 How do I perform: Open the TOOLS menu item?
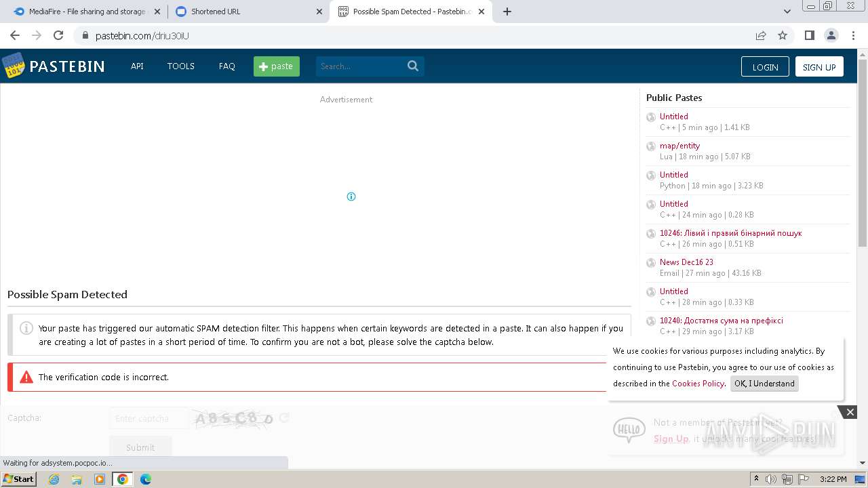click(x=181, y=66)
